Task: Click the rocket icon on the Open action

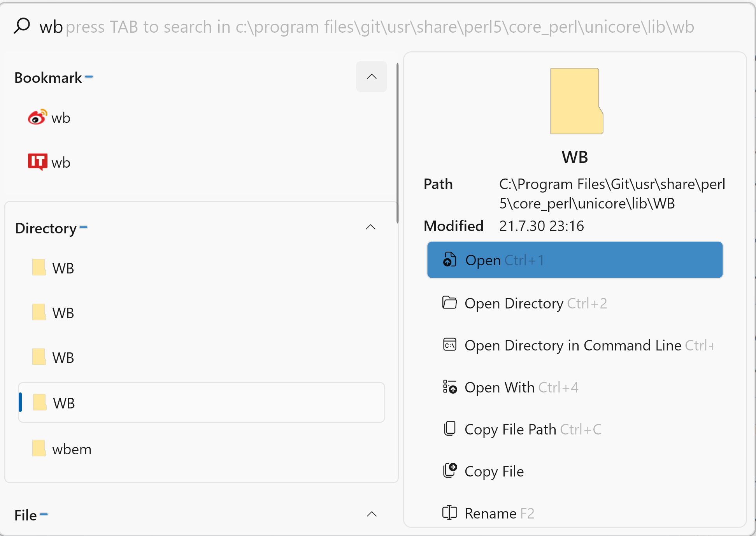Action: pos(450,260)
